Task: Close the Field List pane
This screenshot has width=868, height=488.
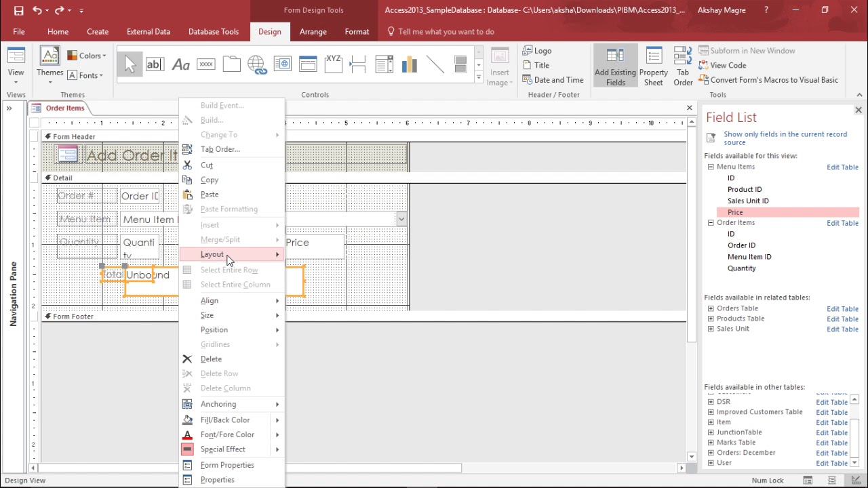Action: [x=858, y=110]
